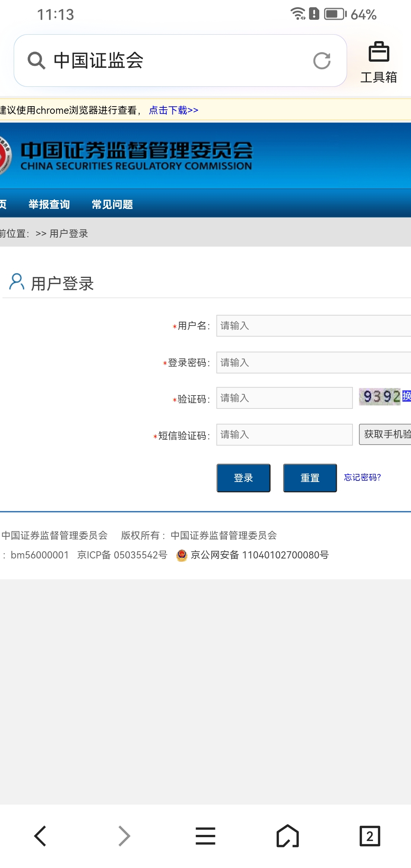The width and height of the screenshot is (411, 868).
Task: Tap the search magnifier icon
Action: [x=37, y=61]
